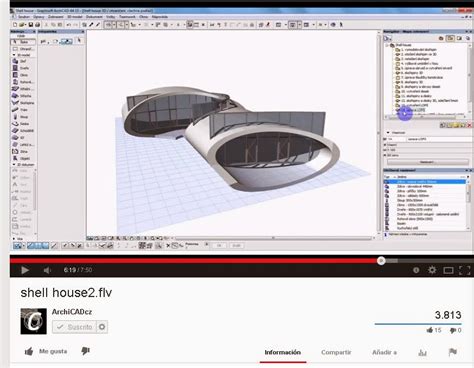Report video with the flag icon
Image resolution: width=474 pixels, height=368 pixels.
(452, 352)
